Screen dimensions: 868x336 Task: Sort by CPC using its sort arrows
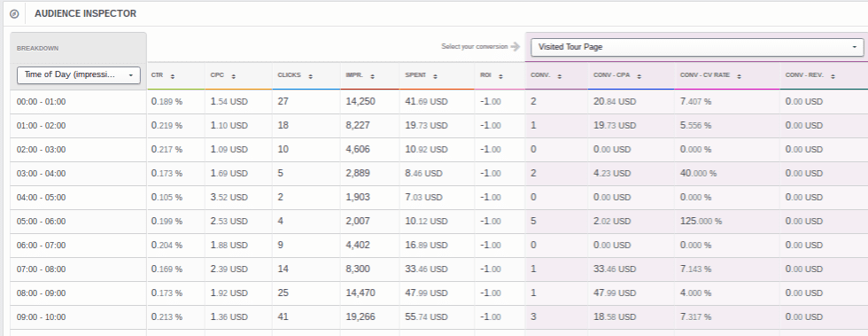coord(233,76)
